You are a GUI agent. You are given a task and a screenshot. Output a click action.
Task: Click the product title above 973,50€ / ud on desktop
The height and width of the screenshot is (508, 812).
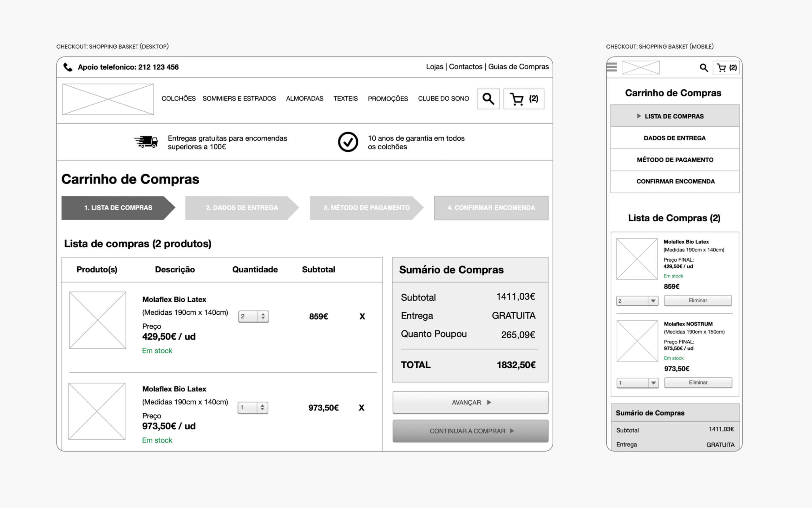click(174, 389)
